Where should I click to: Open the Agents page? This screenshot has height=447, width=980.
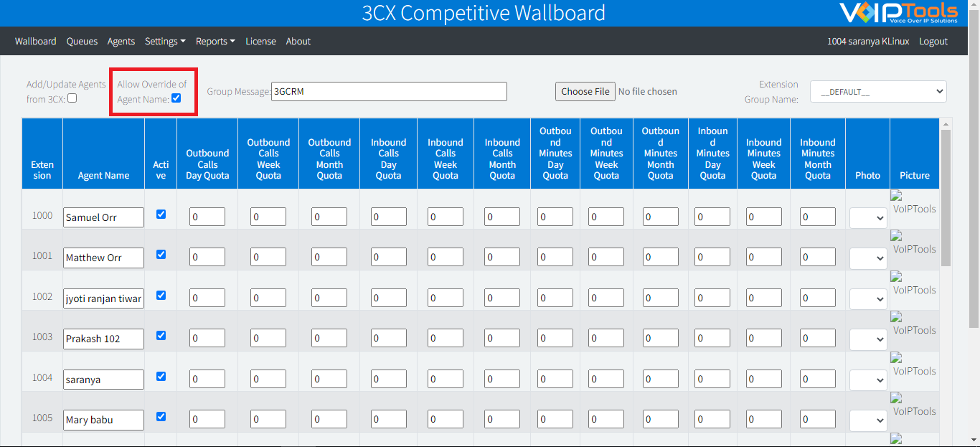tap(121, 42)
